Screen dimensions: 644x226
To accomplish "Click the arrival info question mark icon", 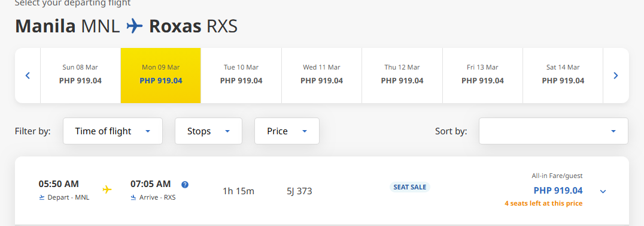I will 185,185.
